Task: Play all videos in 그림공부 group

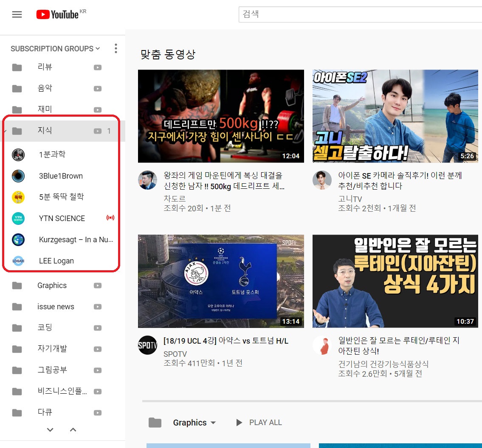Action: [98, 370]
